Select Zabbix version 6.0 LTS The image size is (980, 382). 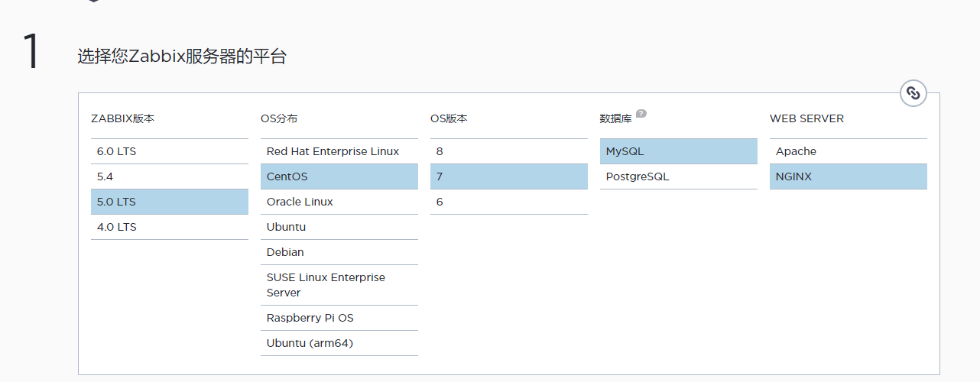coord(170,151)
